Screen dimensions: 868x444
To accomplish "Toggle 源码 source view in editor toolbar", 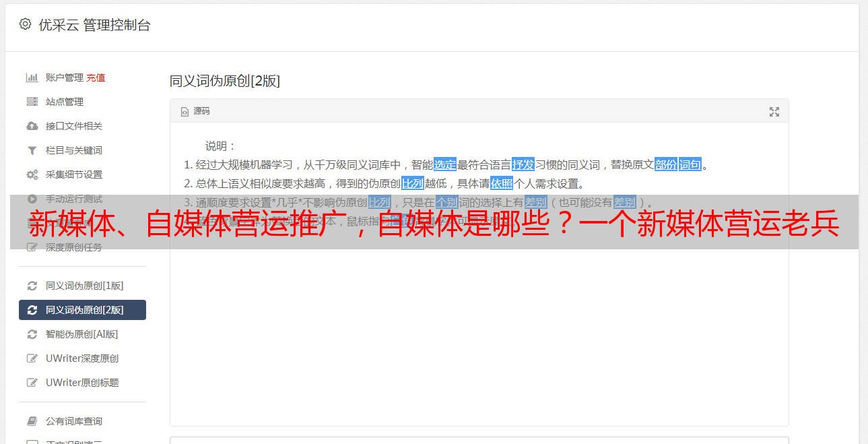I will pos(195,111).
